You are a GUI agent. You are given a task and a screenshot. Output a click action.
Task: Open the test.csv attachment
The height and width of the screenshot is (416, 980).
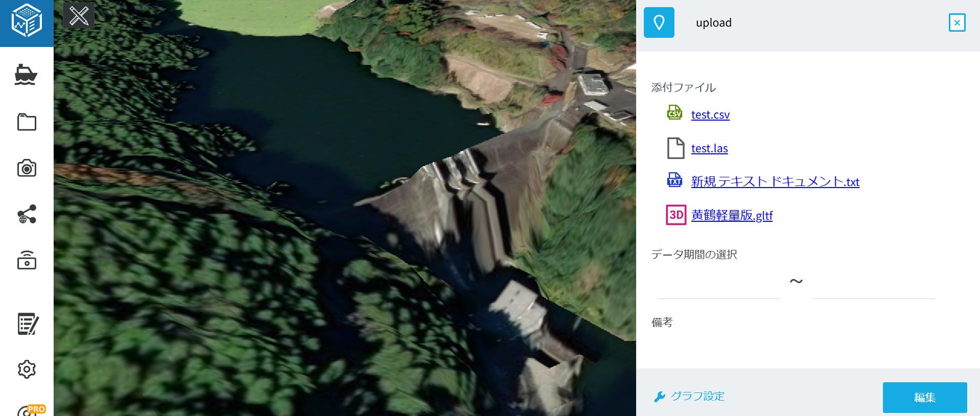click(710, 114)
